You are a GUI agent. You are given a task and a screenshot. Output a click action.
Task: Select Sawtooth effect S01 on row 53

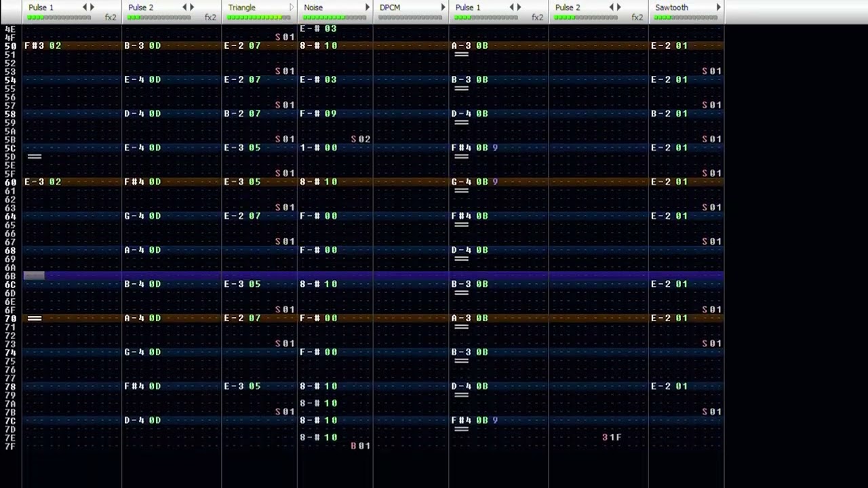click(x=711, y=71)
